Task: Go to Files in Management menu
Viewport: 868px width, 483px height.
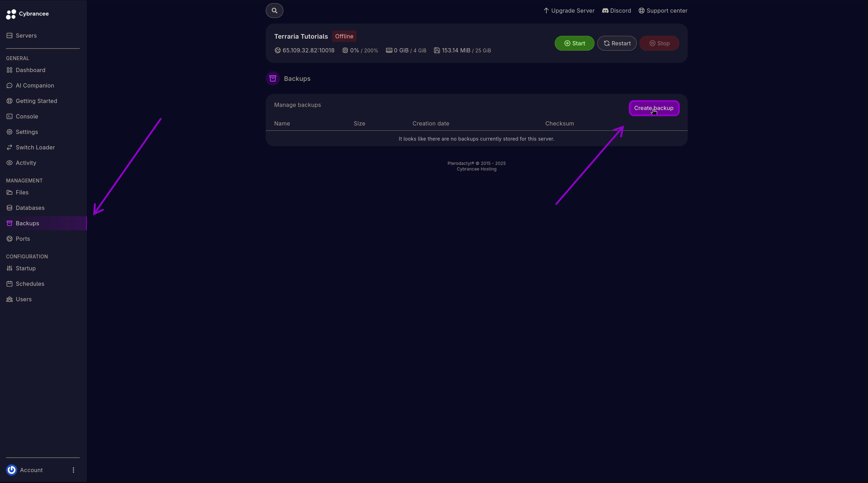Action: pos(22,192)
